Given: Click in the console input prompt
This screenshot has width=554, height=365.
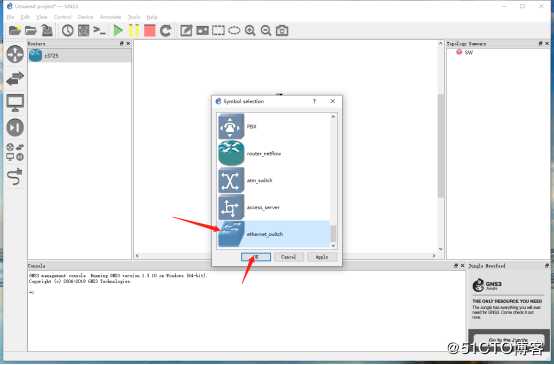Looking at the screenshot, I should click(246, 292).
